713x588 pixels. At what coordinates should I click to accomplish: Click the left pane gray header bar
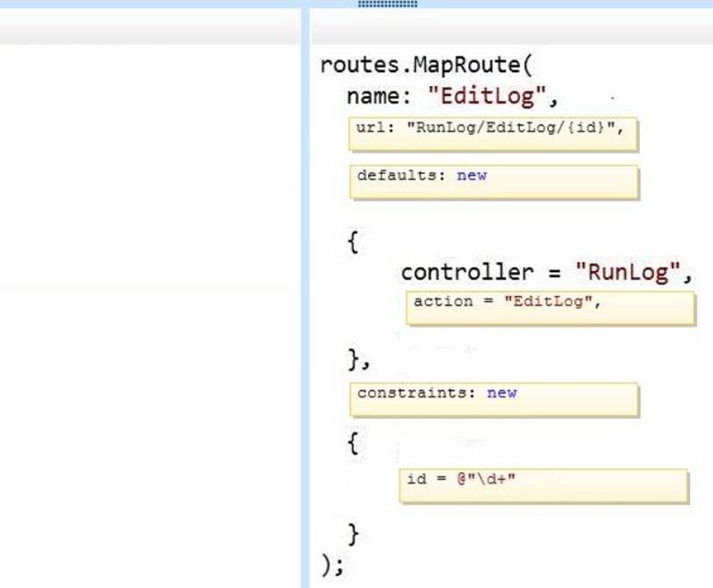coord(149,27)
